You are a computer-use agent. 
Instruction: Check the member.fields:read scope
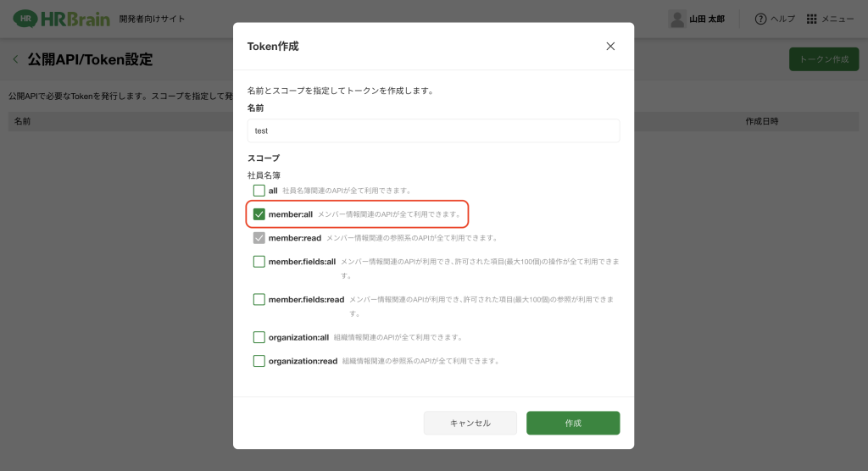pyautogui.click(x=259, y=299)
